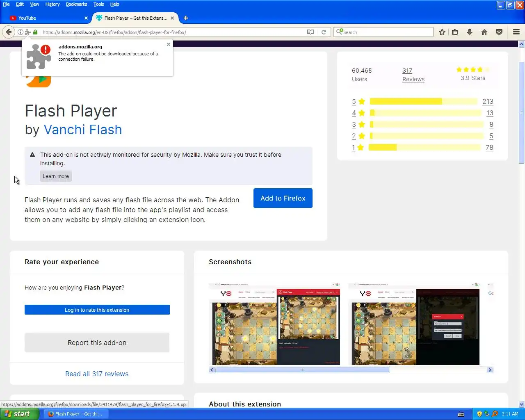Open the Help menu
Screen dimensions: 525x420
pyautogui.click(x=115, y=4)
